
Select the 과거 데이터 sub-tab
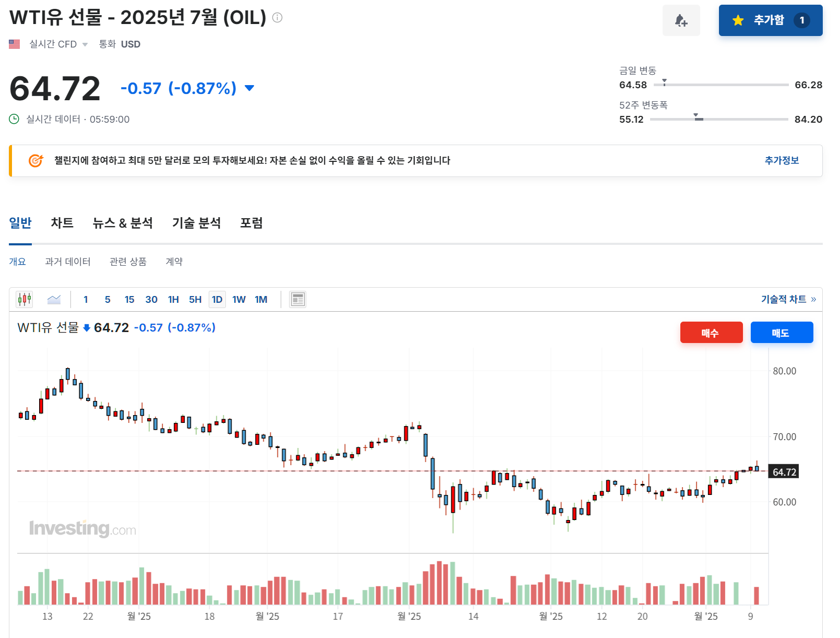[x=67, y=262]
